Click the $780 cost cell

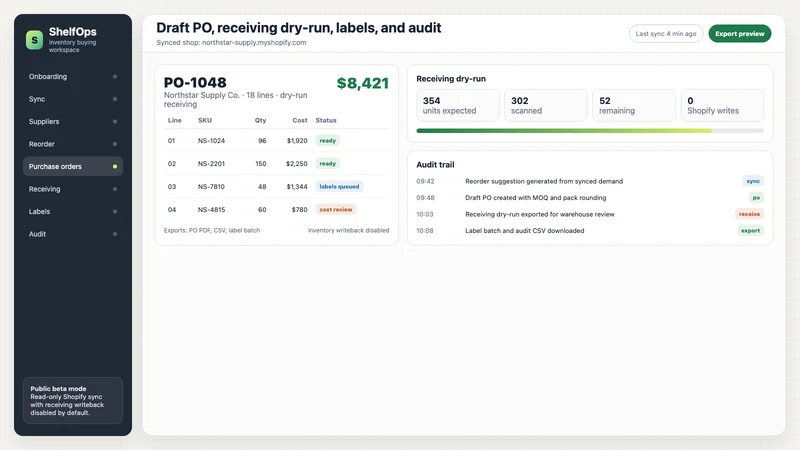pos(299,209)
